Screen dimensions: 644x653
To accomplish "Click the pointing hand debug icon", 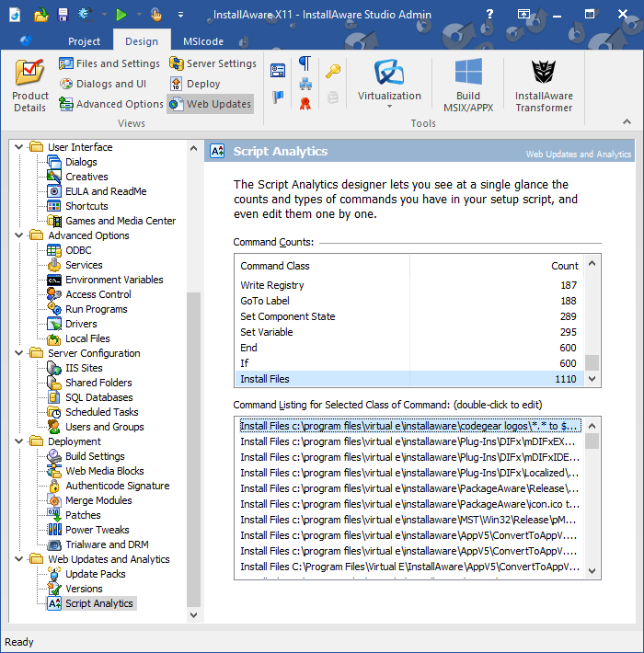I will click(x=156, y=15).
